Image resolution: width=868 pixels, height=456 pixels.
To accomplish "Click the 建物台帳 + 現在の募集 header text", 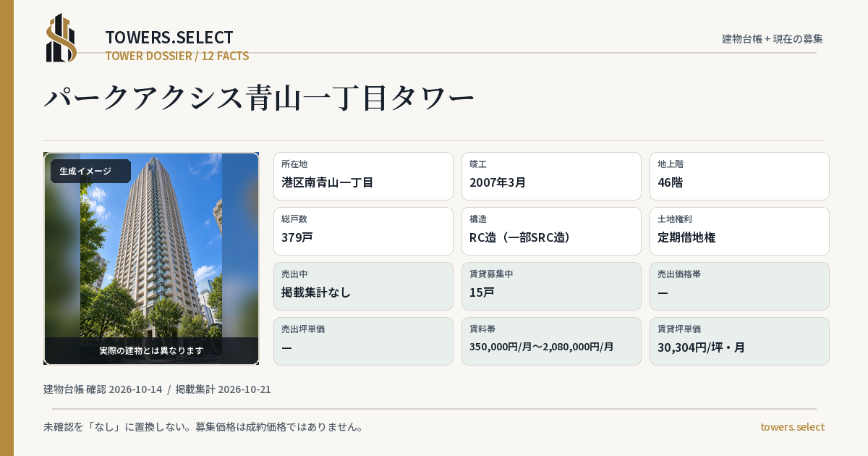I will tap(773, 39).
